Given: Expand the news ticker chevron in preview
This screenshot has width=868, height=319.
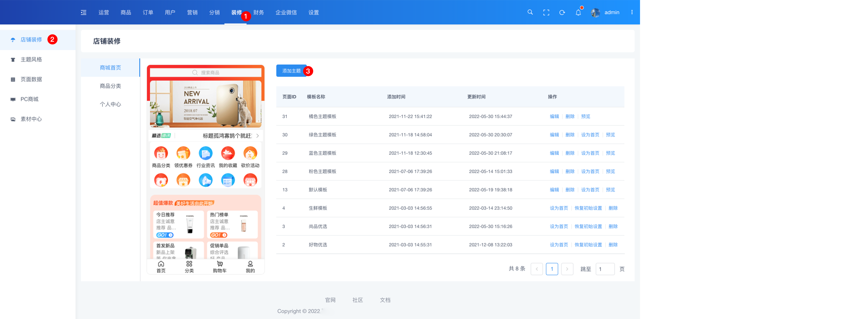Looking at the screenshot, I should (258, 136).
